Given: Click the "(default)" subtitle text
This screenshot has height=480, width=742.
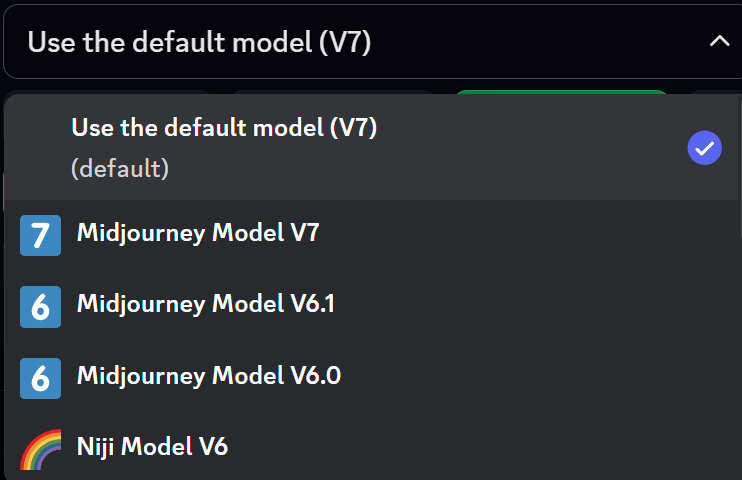Looking at the screenshot, I should tap(120, 169).
